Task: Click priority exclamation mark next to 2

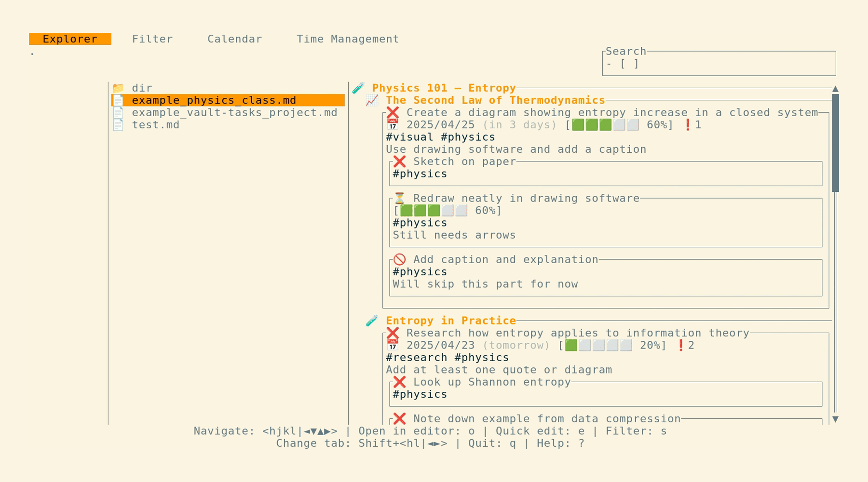Action: [681, 346]
